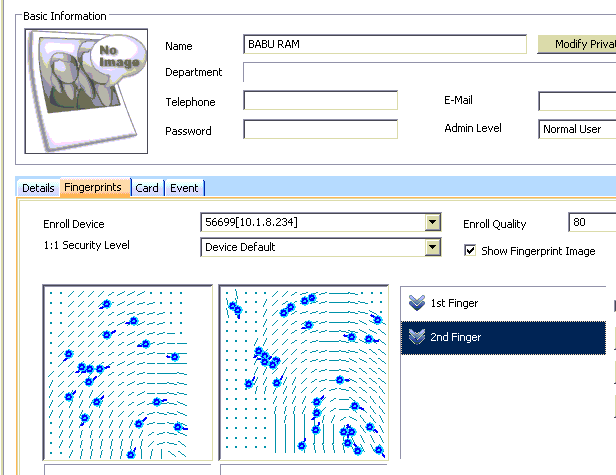Click the Modify Private button

(x=577, y=45)
